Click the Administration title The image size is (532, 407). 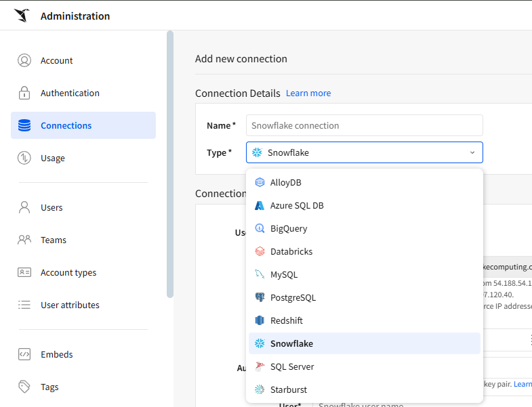click(75, 16)
